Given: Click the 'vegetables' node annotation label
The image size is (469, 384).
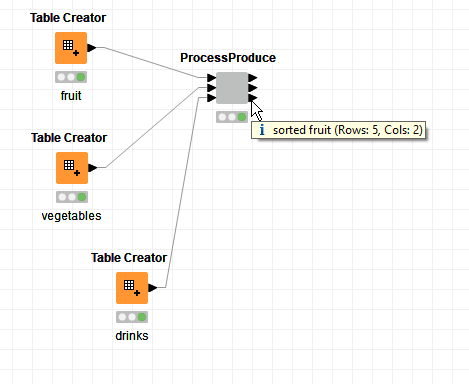Looking at the screenshot, I should tap(71, 216).
